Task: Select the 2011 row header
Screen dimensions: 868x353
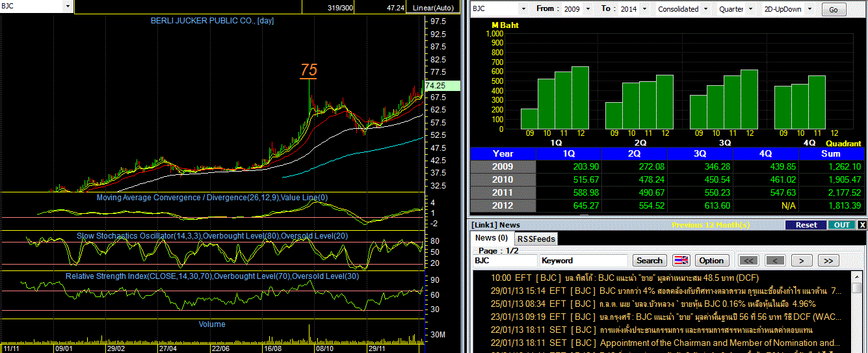Action: 503,193
